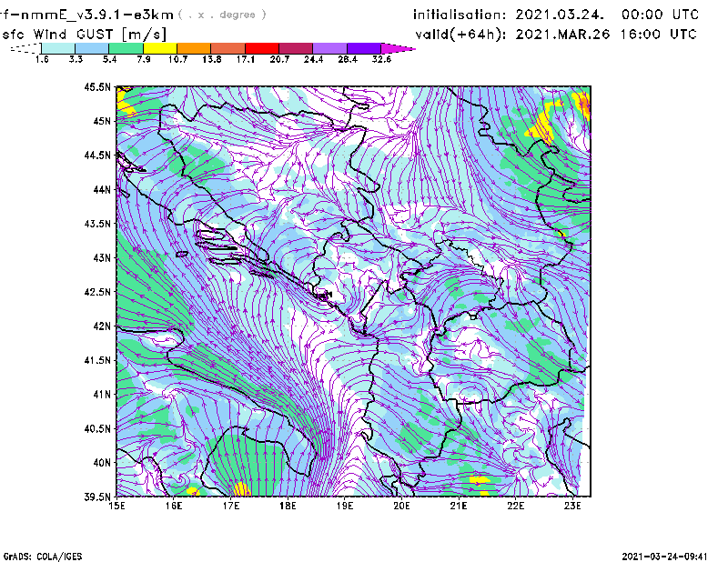This screenshot has width=728, height=562.
Task: Click the '20E' longitude label
Action: click(401, 506)
